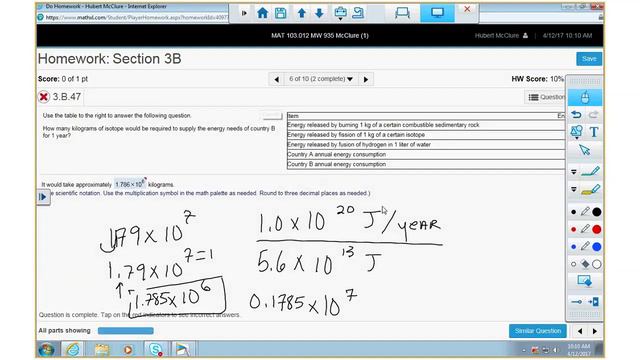
Task: Undo the last annotation stroke
Action: [576, 115]
